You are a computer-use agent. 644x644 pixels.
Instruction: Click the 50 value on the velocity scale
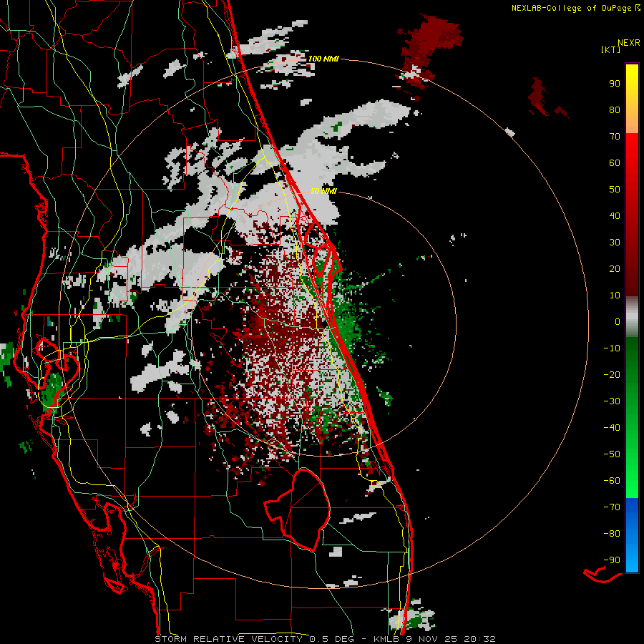click(615, 190)
